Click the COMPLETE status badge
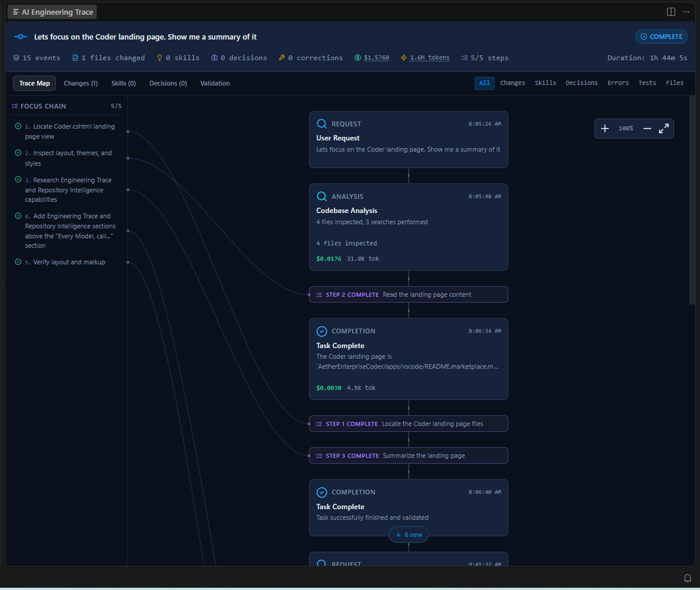The height and width of the screenshot is (590, 700). 660,37
